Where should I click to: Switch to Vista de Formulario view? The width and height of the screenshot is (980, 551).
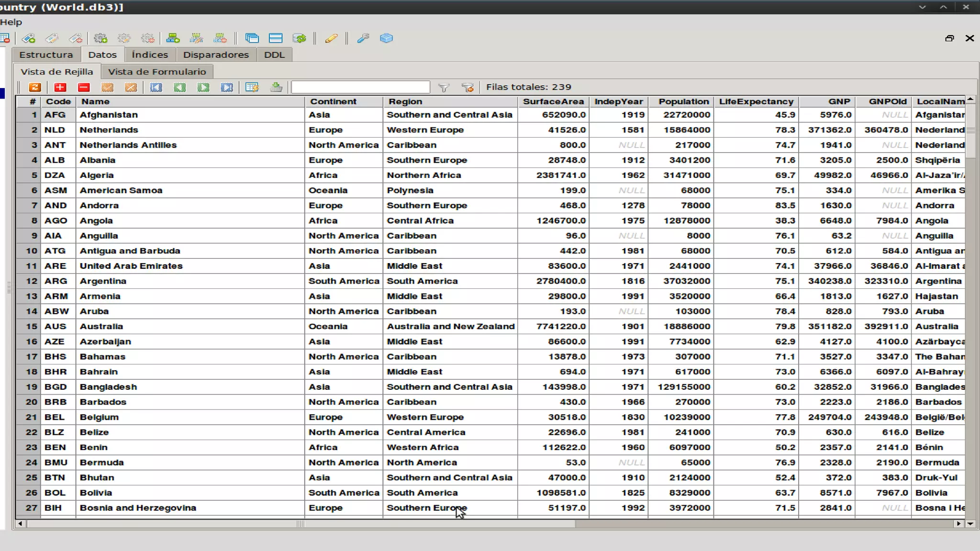pos(157,72)
